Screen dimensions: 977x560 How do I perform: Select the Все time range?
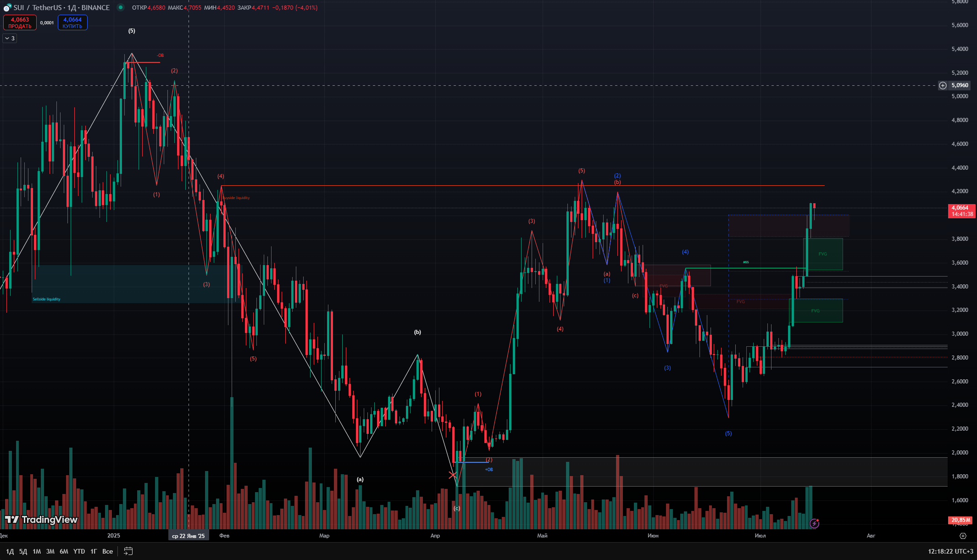coord(107,551)
